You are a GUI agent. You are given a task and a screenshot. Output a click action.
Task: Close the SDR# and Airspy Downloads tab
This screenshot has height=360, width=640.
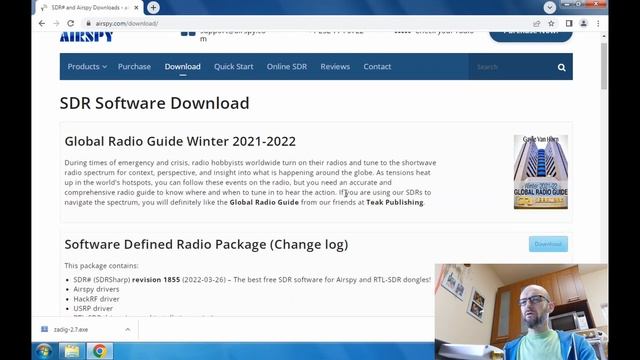[136, 7]
